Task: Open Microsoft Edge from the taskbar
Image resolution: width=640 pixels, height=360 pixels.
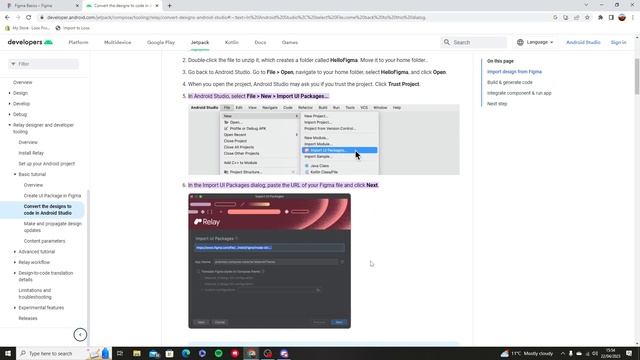Action: coord(186,353)
